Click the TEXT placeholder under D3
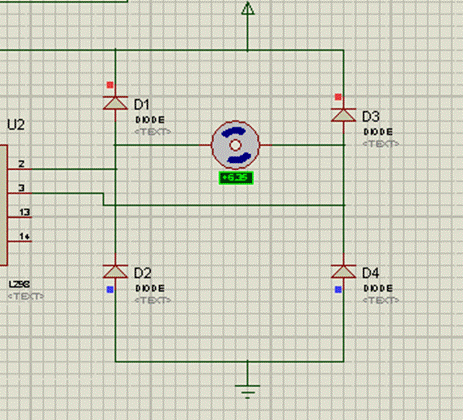The width and height of the screenshot is (463, 420). pyautogui.click(x=381, y=144)
